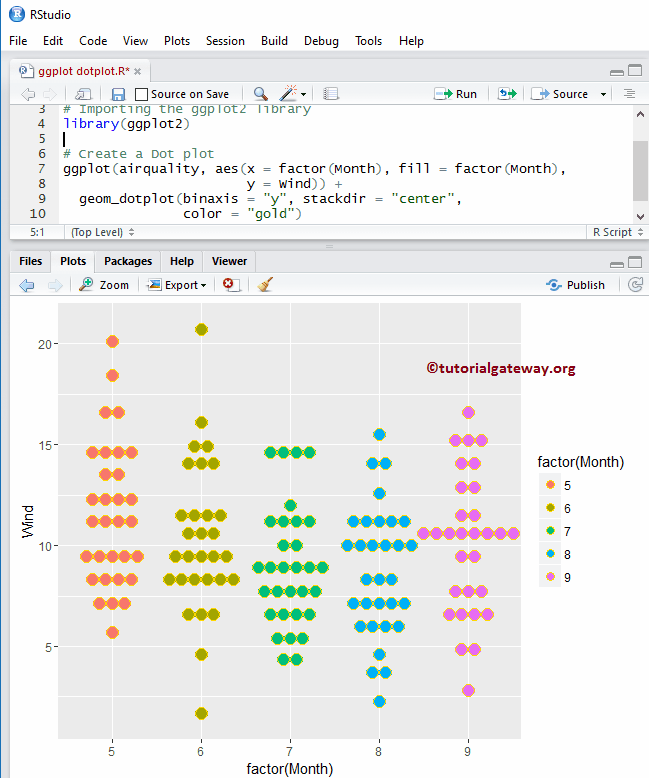Show next plot arrow
This screenshot has width=649, height=778.
[55, 285]
